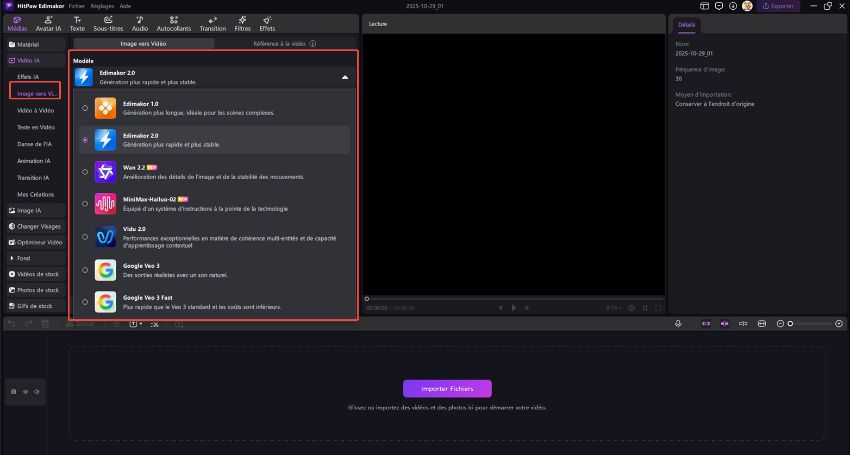
Task: Open the Médias tab
Action: click(17, 24)
